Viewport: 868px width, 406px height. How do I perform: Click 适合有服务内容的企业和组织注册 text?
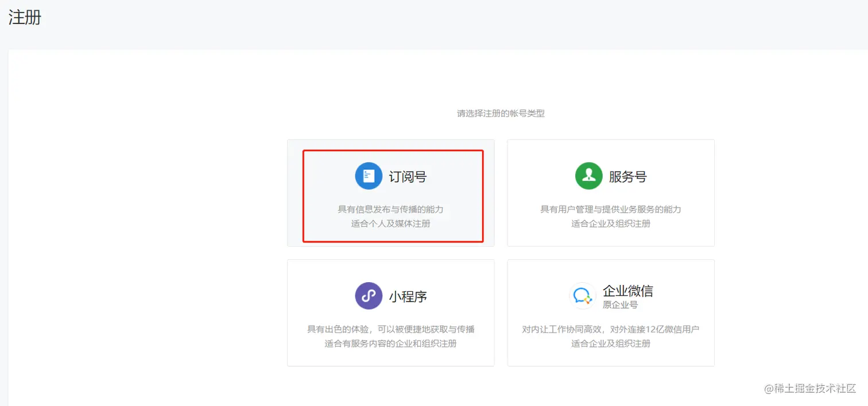coord(390,343)
